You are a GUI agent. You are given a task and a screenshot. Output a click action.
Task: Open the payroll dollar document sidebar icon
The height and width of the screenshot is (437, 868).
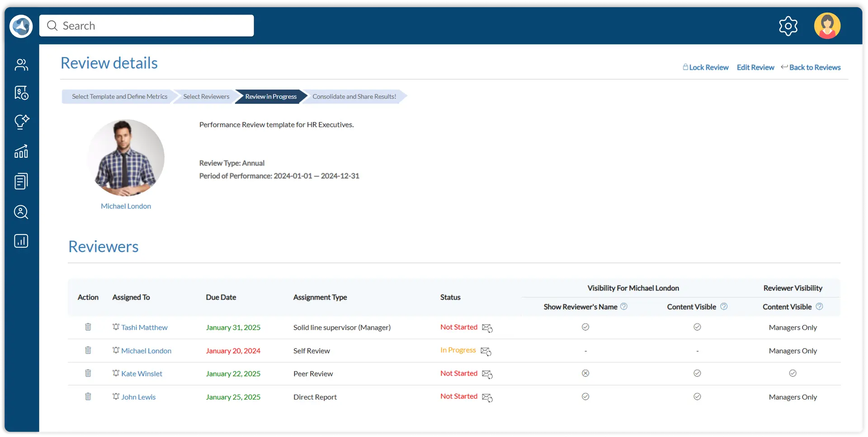pyautogui.click(x=21, y=93)
